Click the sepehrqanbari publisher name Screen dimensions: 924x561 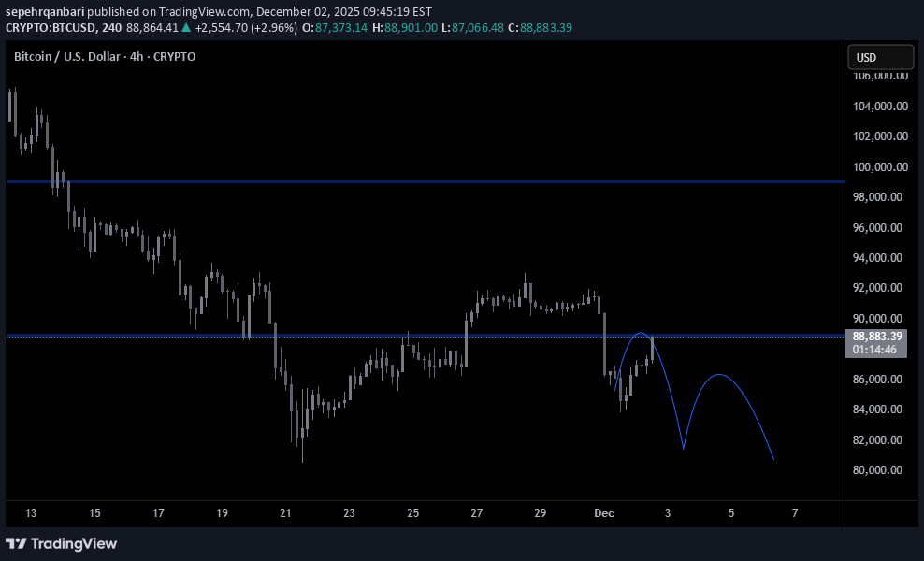pos(46,10)
